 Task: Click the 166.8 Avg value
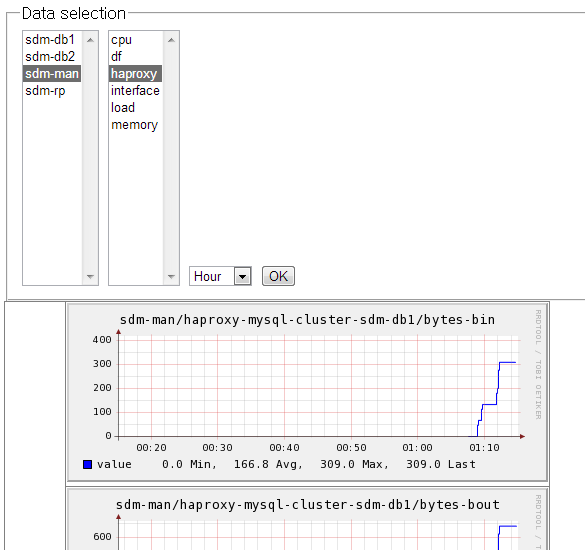coord(268,465)
